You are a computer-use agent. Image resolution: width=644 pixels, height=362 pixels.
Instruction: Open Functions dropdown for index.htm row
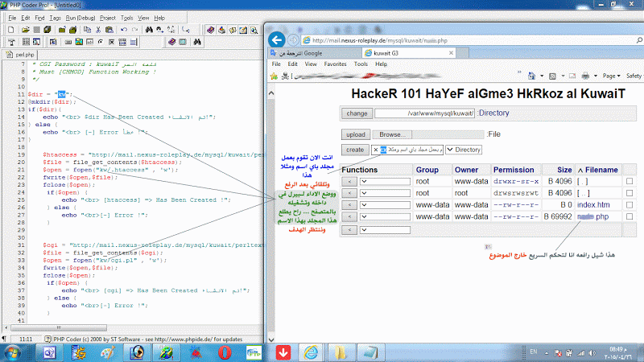(385, 205)
